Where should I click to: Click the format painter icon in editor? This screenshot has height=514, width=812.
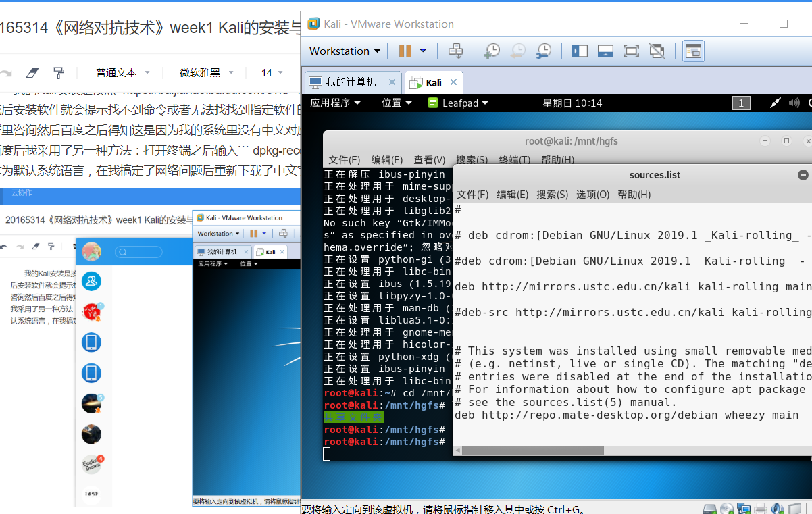[59, 72]
